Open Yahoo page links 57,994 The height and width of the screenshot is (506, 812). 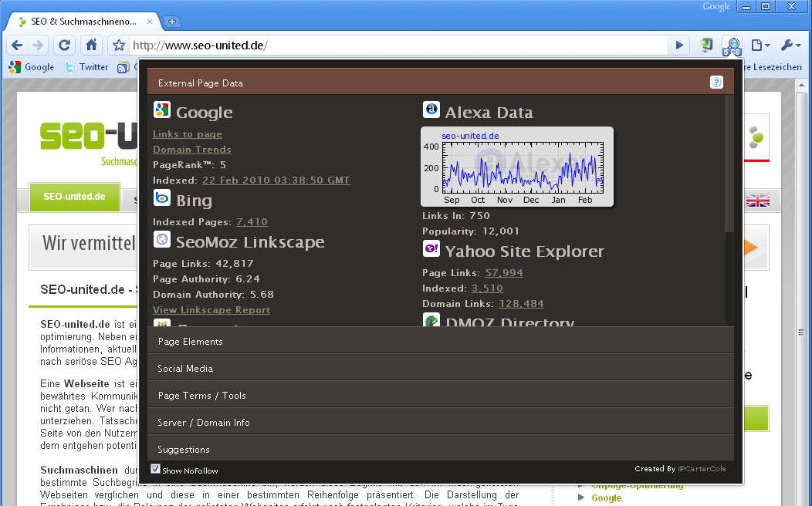click(x=504, y=272)
